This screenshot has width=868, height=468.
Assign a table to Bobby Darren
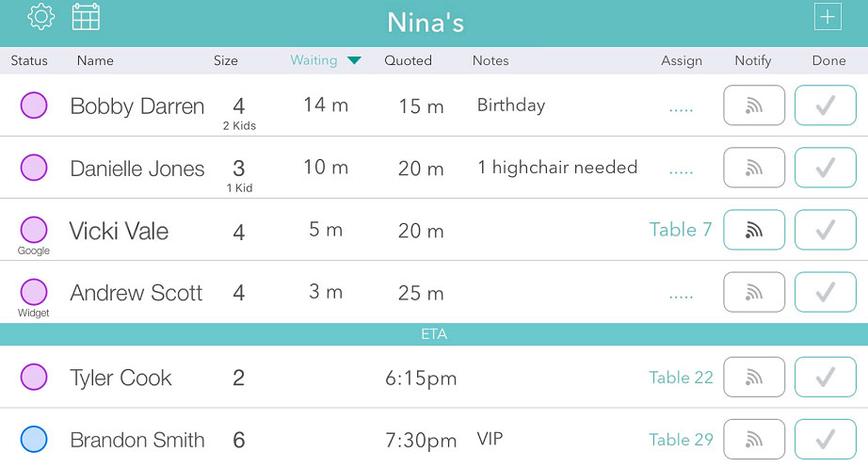click(x=681, y=109)
